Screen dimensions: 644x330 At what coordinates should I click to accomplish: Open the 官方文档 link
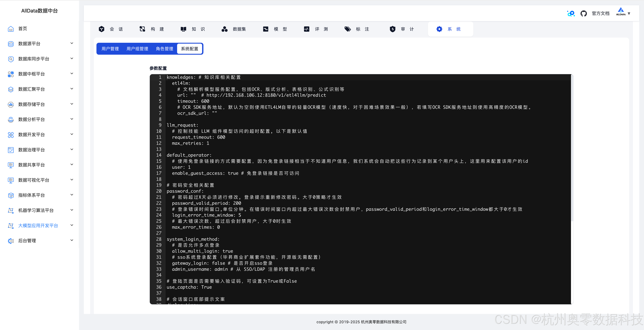(x=600, y=13)
